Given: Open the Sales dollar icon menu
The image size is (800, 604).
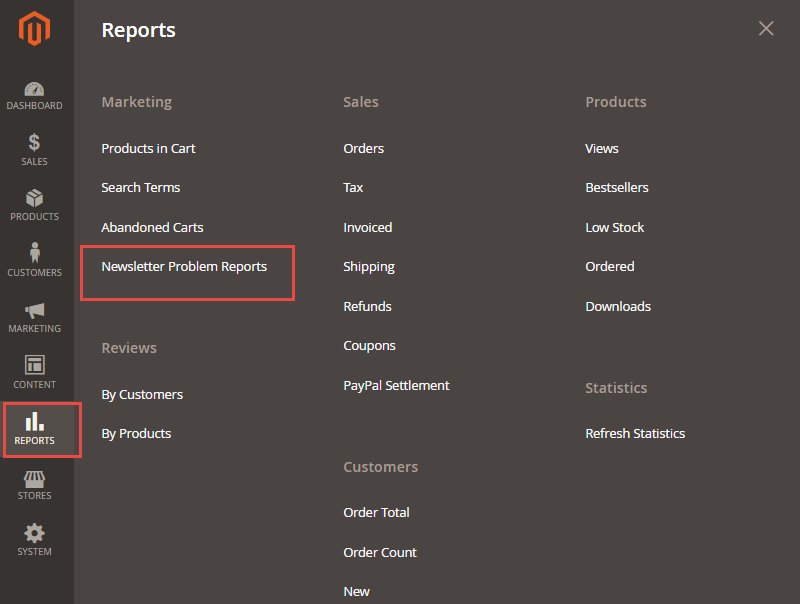Looking at the screenshot, I should 35,143.
